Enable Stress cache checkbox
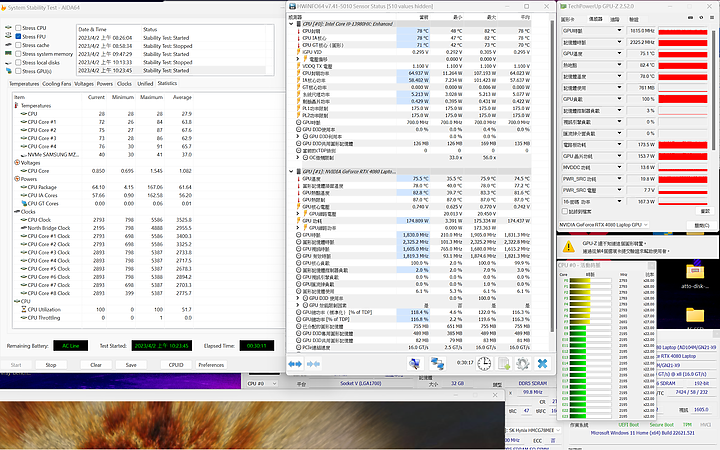The width and height of the screenshot is (720, 450). point(18,45)
